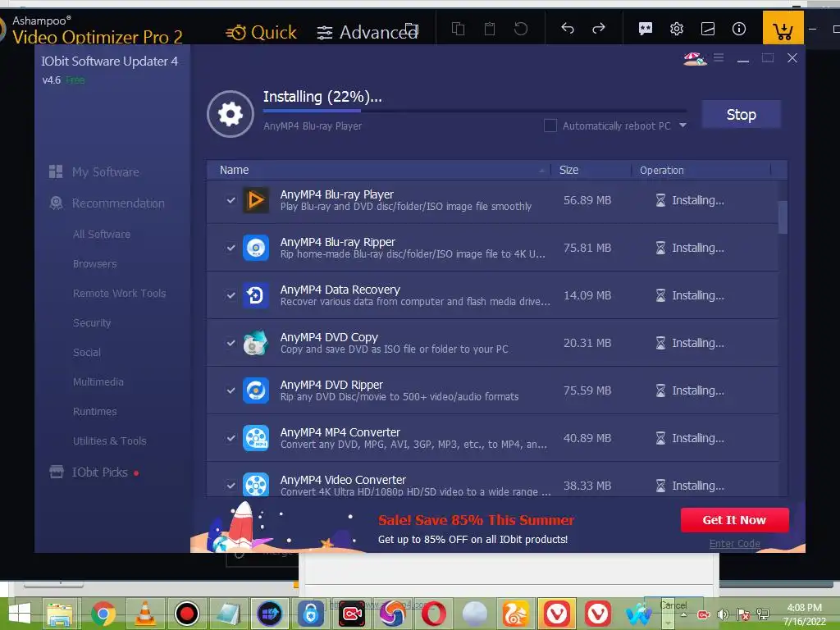Select Multimedia category
The image size is (840, 630).
point(98,381)
